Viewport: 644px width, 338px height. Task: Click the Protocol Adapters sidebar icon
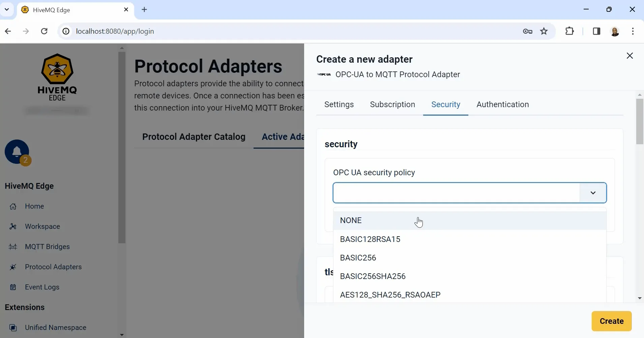[x=13, y=267]
